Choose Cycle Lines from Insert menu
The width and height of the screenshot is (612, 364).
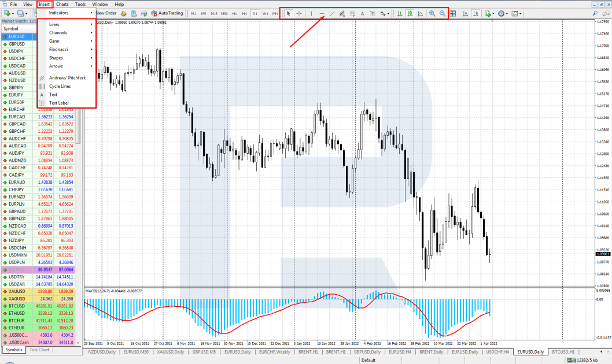click(67, 86)
